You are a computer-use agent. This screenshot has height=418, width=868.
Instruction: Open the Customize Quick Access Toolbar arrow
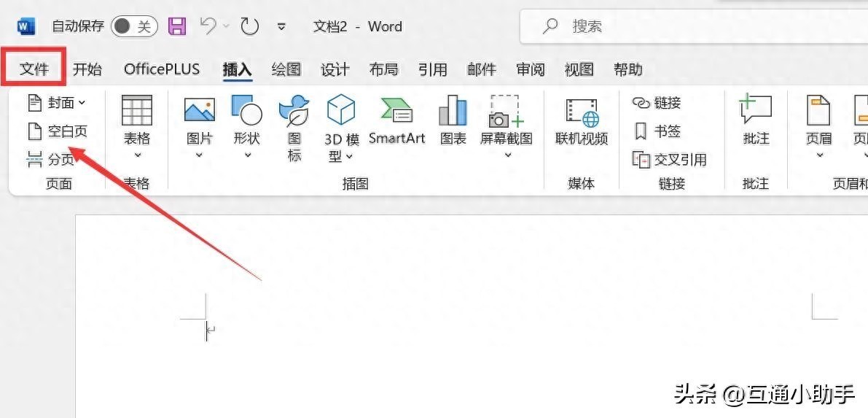coord(281,27)
